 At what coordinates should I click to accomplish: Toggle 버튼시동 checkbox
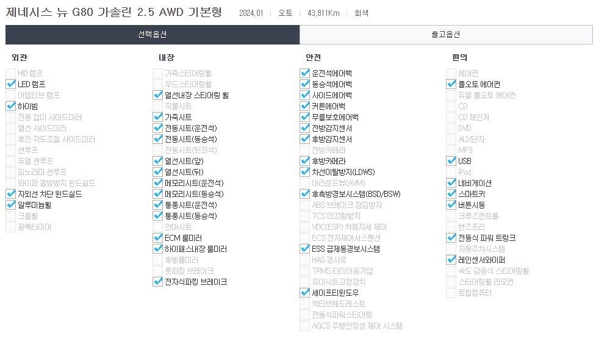pos(451,205)
